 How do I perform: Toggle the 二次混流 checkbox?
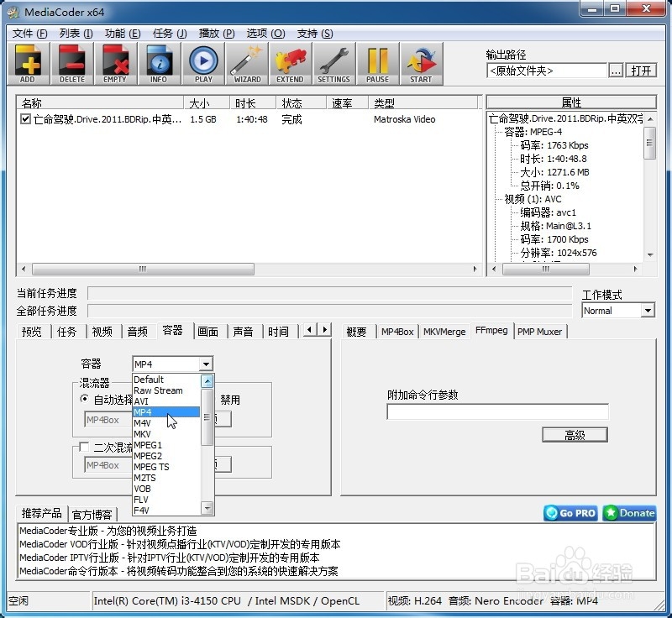tap(84, 447)
